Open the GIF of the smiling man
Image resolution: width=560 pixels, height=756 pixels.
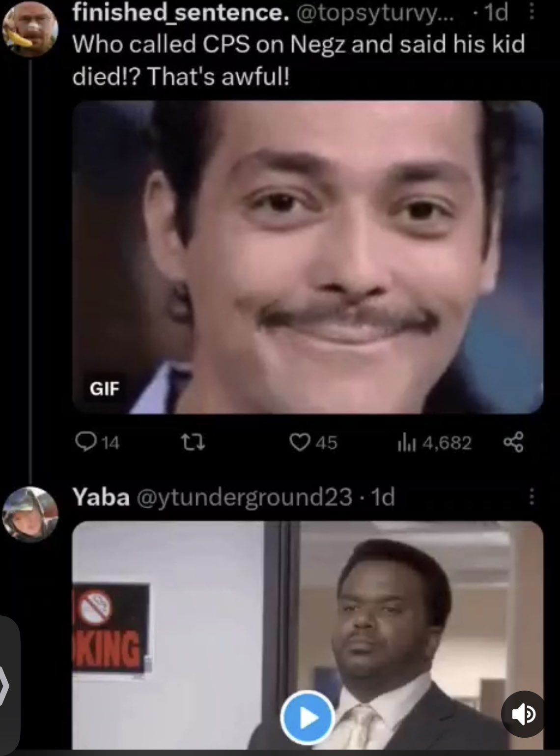308,257
